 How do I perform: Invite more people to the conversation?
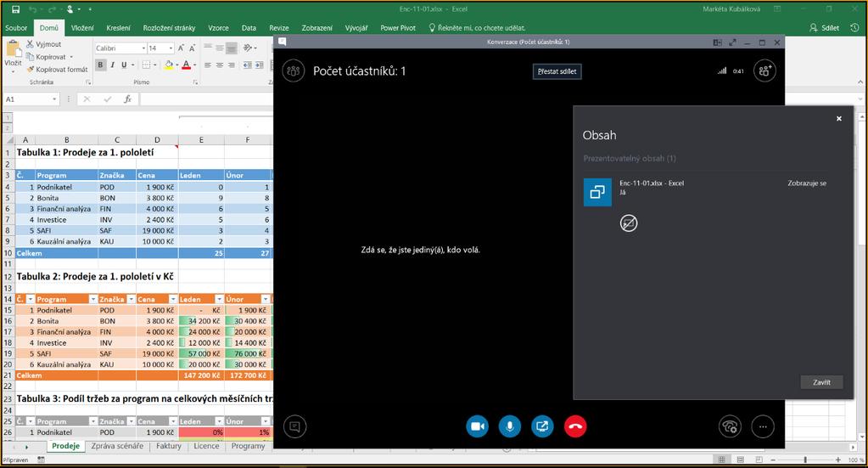(x=764, y=70)
